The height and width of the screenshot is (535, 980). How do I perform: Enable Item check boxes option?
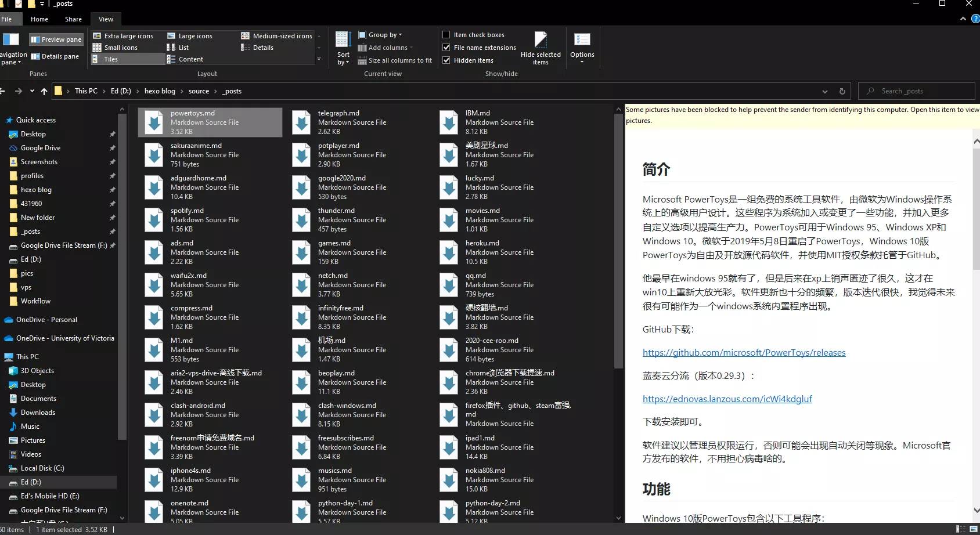pyautogui.click(x=446, y=35)
